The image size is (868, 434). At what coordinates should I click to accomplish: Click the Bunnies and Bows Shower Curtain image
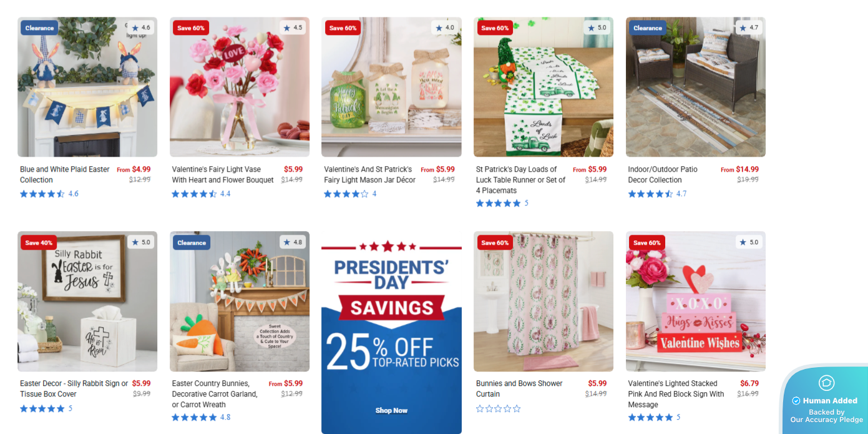[x=544, y=302]
